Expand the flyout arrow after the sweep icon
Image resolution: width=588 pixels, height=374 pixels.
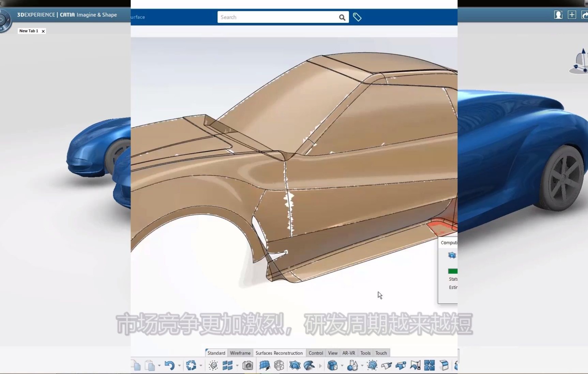click(x=320, y=366)
